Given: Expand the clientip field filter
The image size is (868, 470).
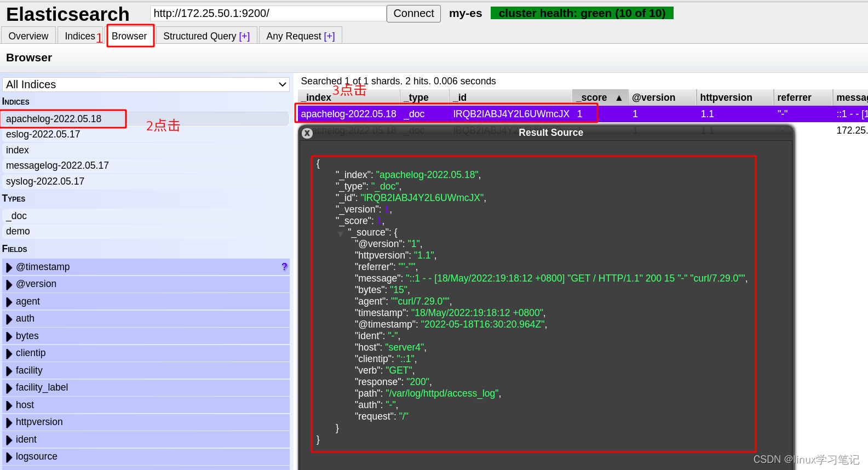Looking at the screenshot, I should 9,353.
